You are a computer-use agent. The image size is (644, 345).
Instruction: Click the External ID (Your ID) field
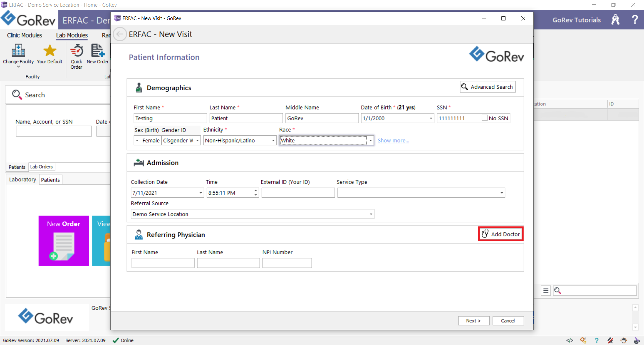[298, 193]
